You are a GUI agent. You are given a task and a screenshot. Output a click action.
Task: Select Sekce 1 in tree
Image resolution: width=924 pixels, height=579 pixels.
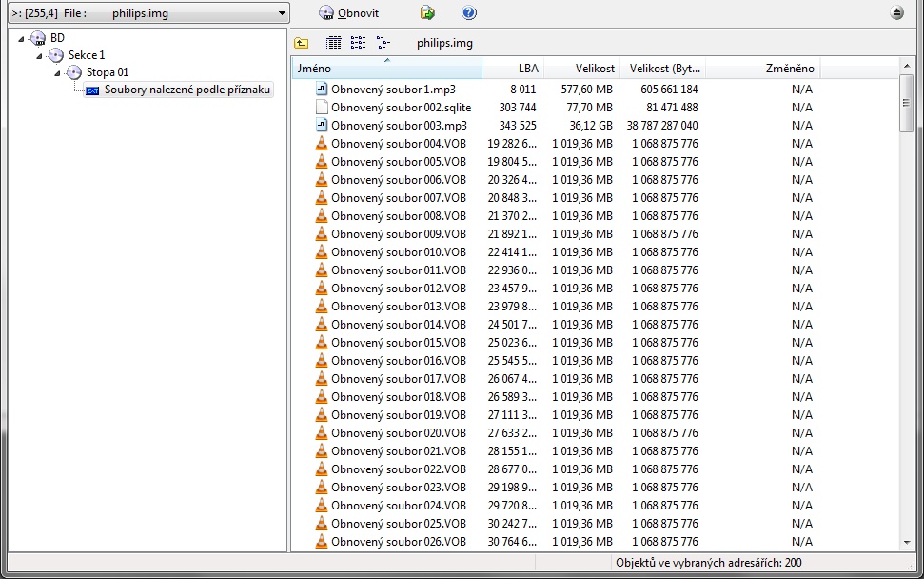click(87, 55)
